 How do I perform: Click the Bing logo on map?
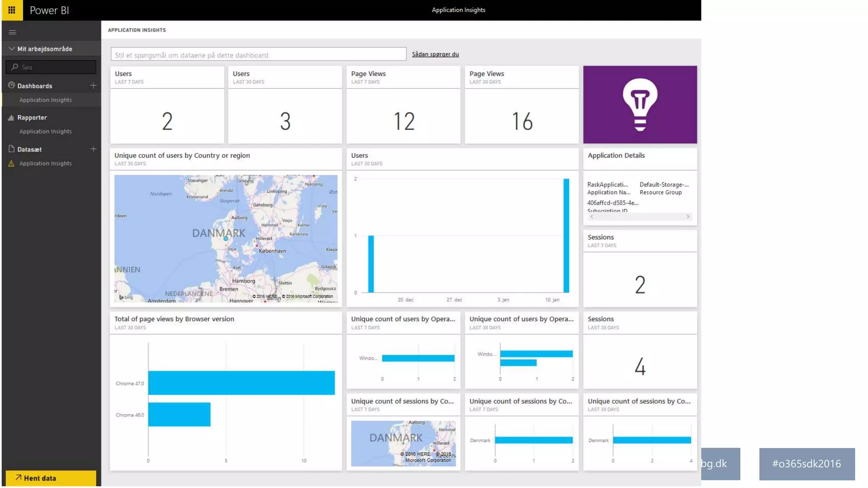126,297
